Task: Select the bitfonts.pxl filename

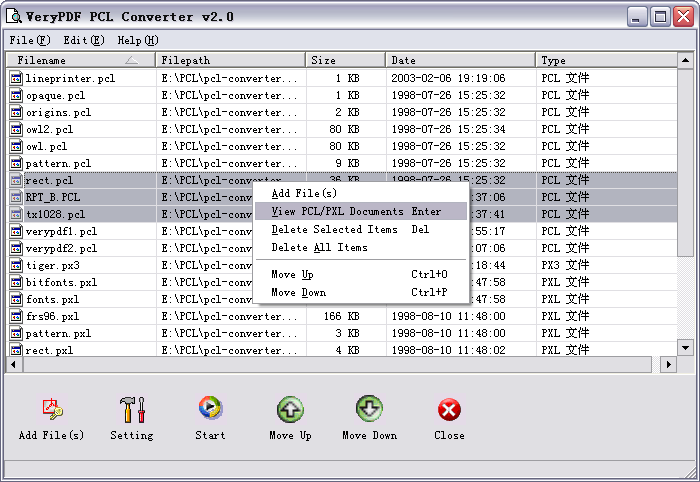Action: (x=61, y=283)
